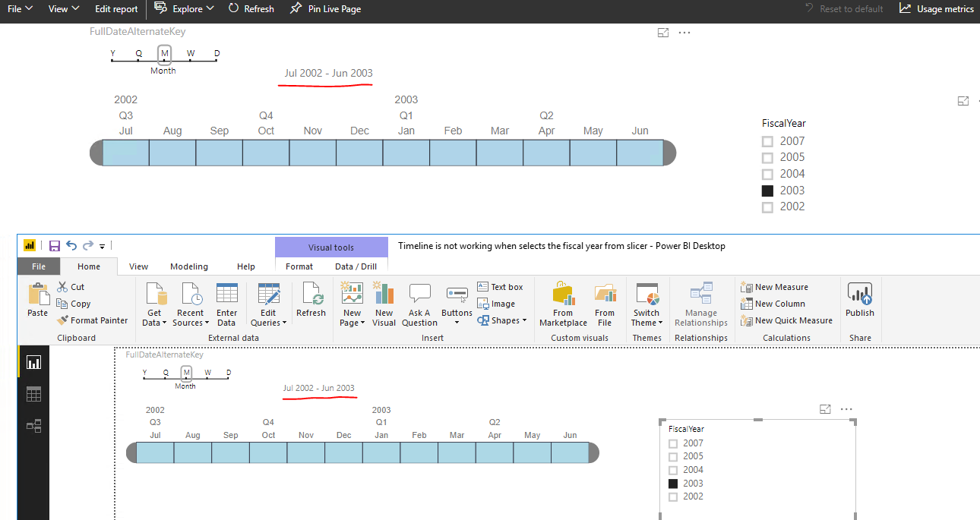Click the Save icon in Desktop quick access toolbar
Screen dimensions: 980x520
pos(55,245)
